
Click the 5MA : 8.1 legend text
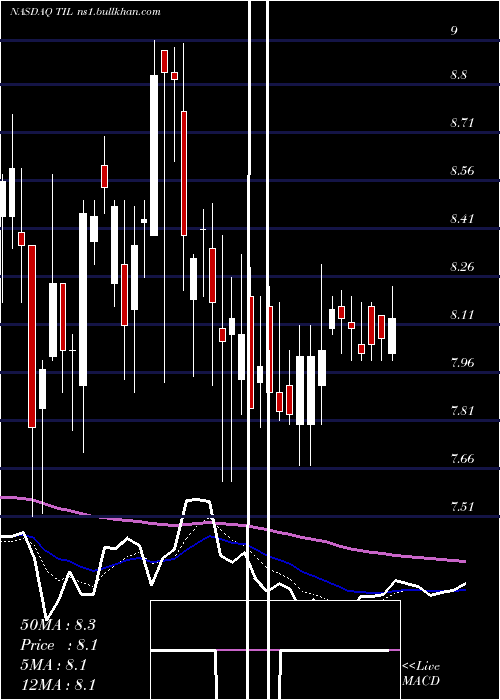53,665
